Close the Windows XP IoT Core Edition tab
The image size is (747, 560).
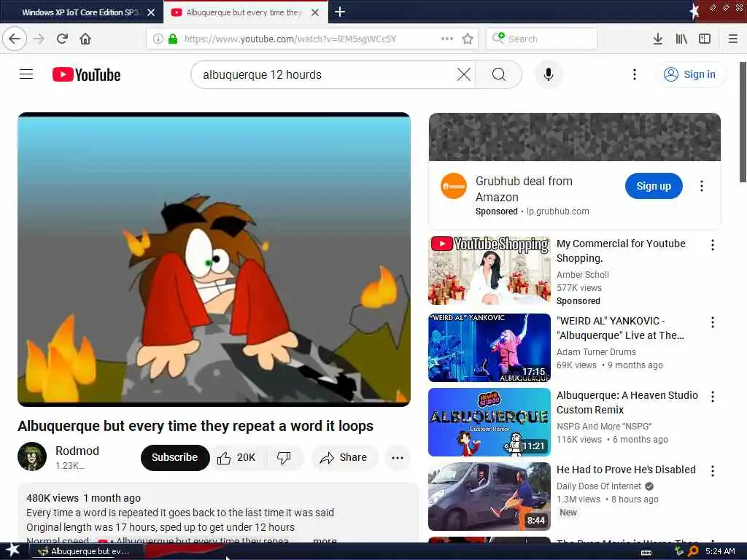click(x=151, y=12)
